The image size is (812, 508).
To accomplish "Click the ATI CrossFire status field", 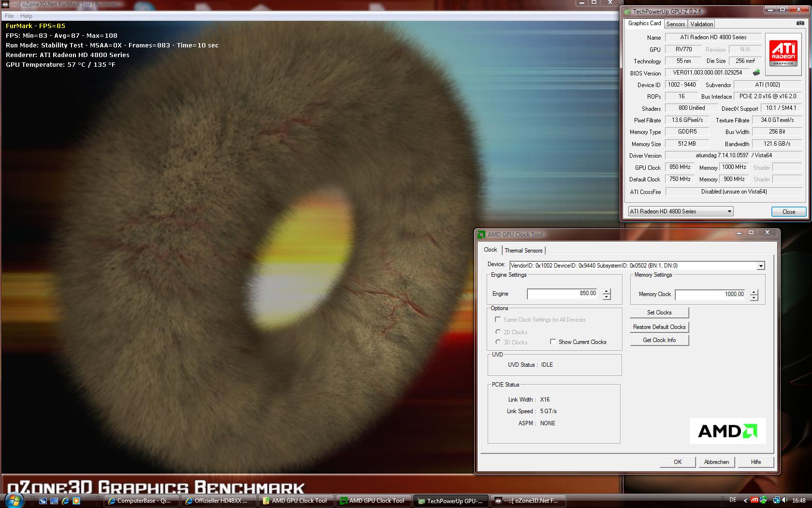I will pyautogui.click(x=734, y=192).
